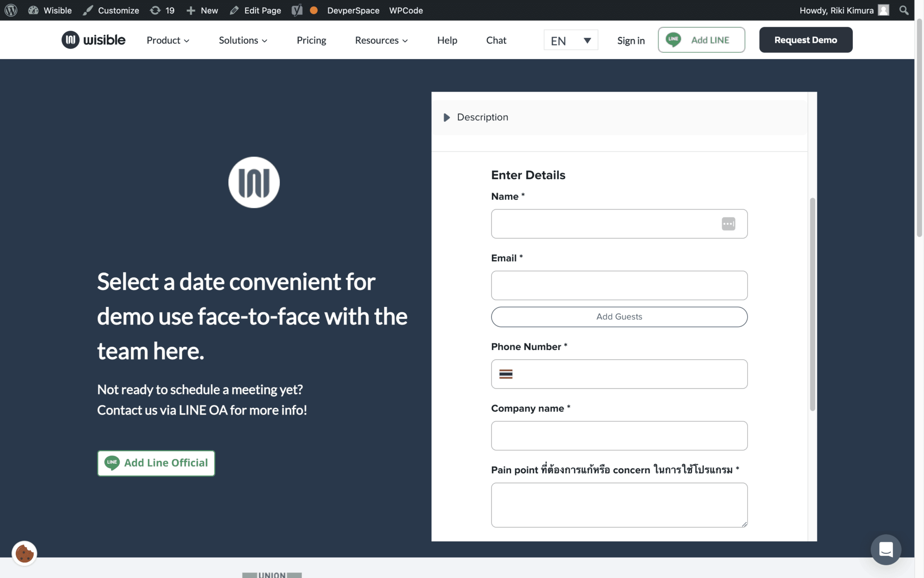Image resolution: width=924 pixels, height=578 pixels.
Task: Click the autofill icon in Name field
Action: (x=728, y=224)
